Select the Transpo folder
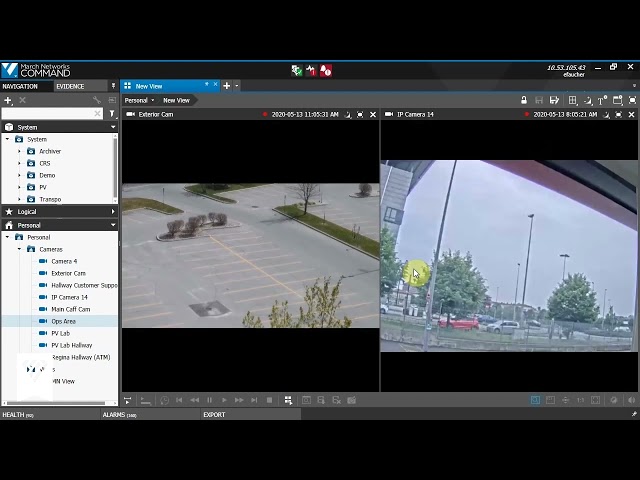 click(50, 199)
